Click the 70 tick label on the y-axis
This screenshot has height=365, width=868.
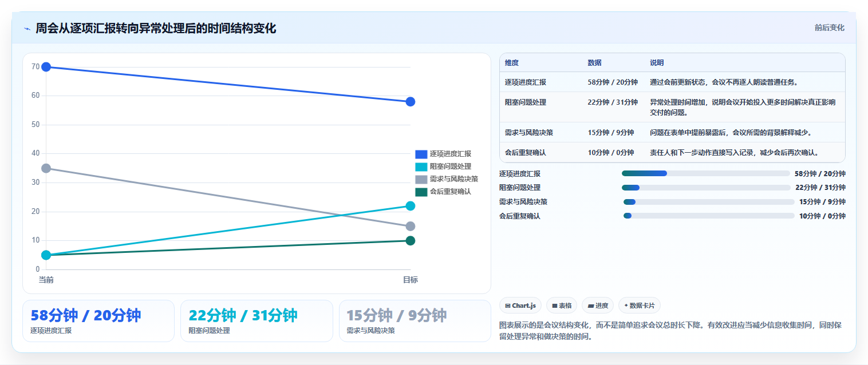(35, 67)
